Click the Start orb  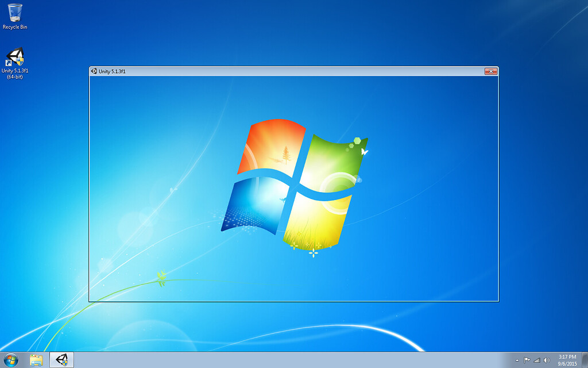click(x=9, y=360)
